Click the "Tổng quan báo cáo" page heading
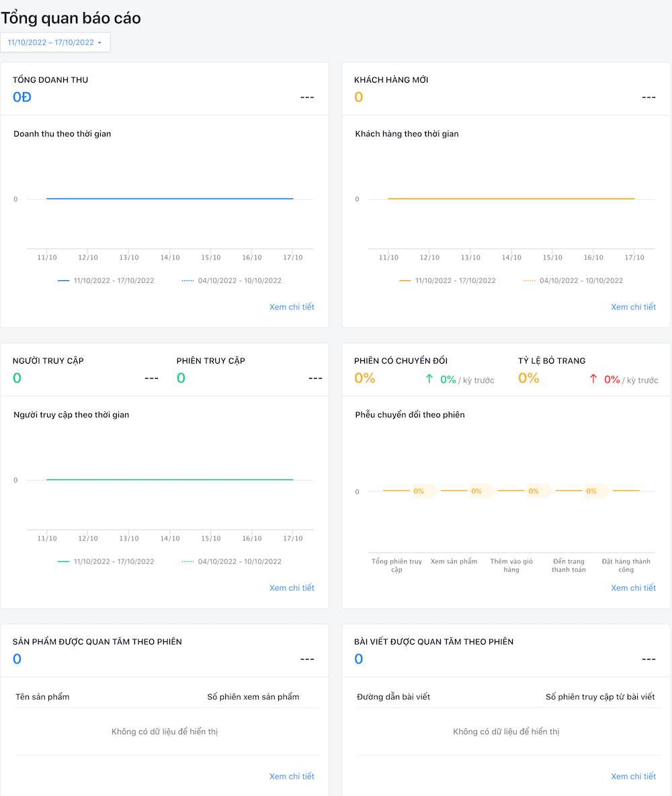Screen dimensions: 672x796 pos(71,18)
